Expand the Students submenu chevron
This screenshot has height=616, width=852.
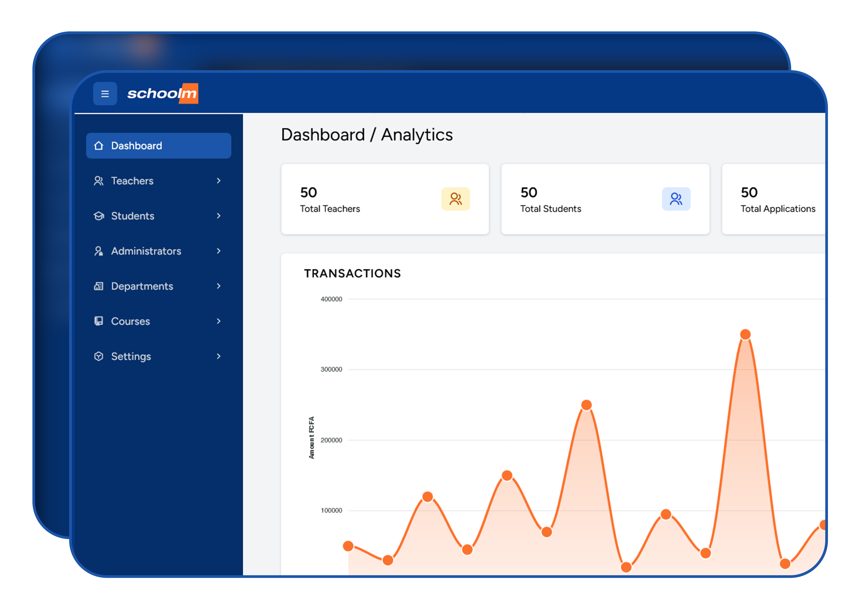click(x=219, y=216)
